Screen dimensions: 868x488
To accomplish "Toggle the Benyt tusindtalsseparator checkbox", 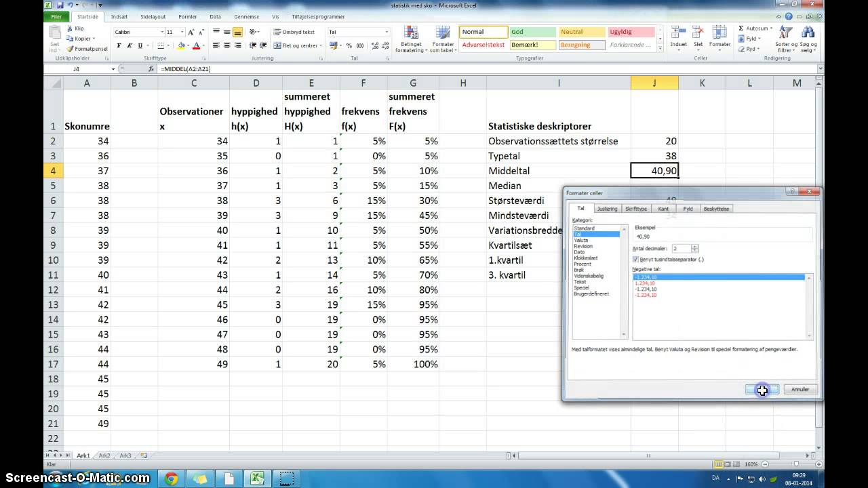I will click(635, 259).
